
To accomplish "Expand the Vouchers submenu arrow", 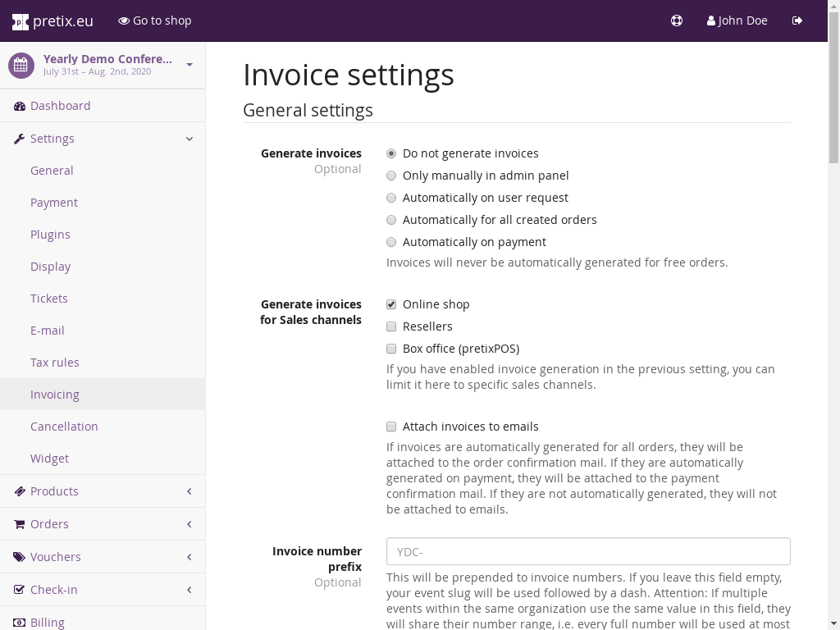I will pos(189,557).
